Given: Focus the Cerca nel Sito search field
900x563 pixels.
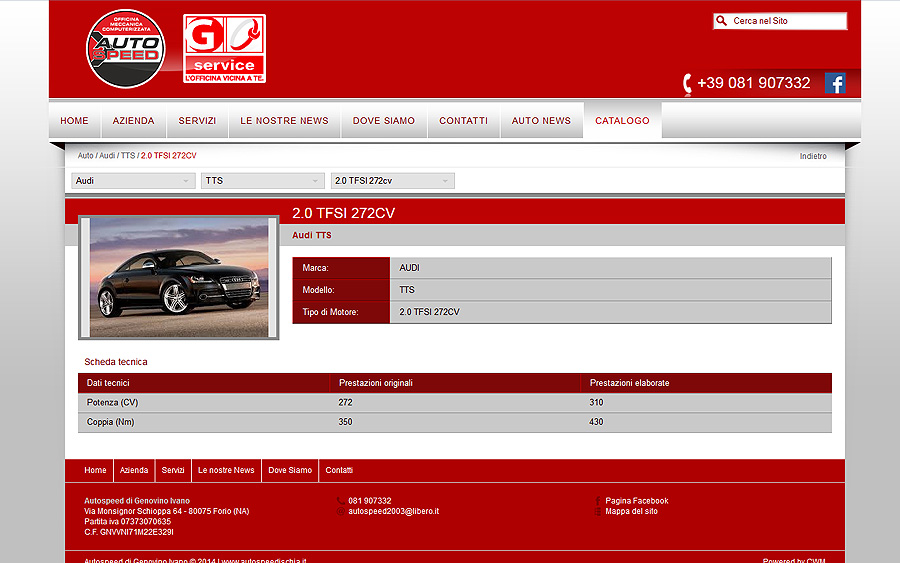Looking at the screenshot, I should click(780, 21).
